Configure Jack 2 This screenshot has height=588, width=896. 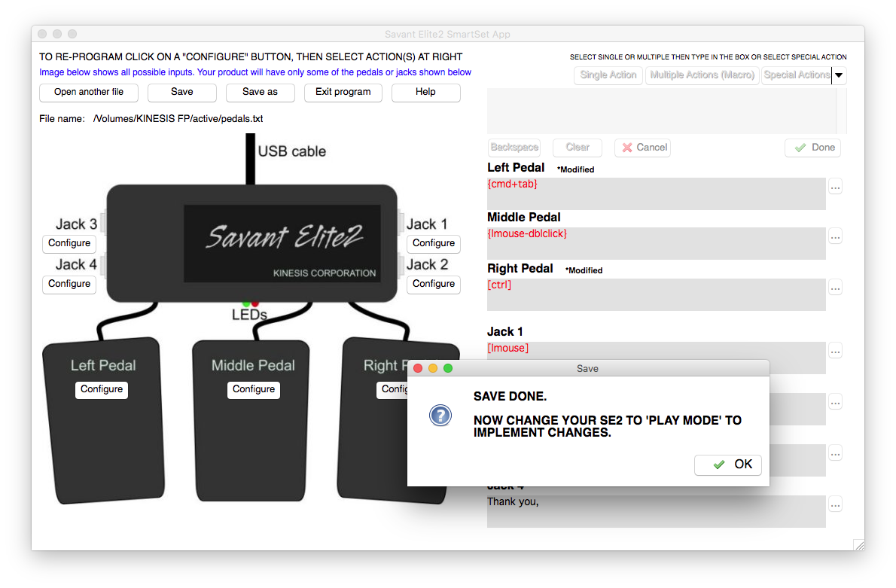click(434, 284)
